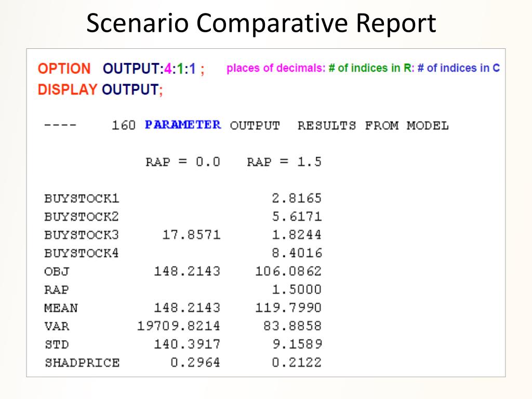Click the value 140.3917

point(187,345)
